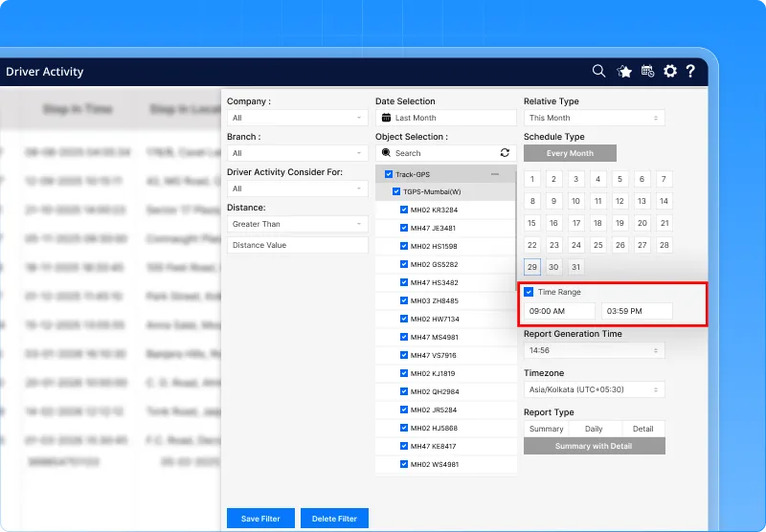
Task: Select day 15 in the schedule grid
Action: (532, 223)
